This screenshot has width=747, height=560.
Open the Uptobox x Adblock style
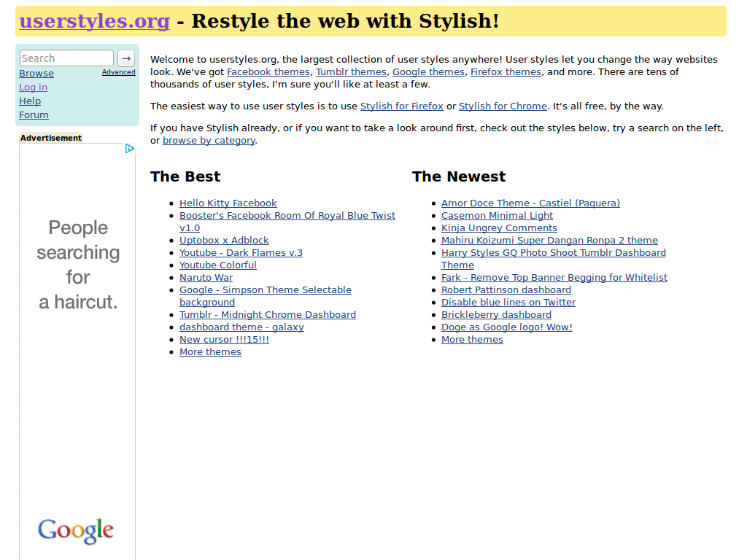tap(224, 241)
